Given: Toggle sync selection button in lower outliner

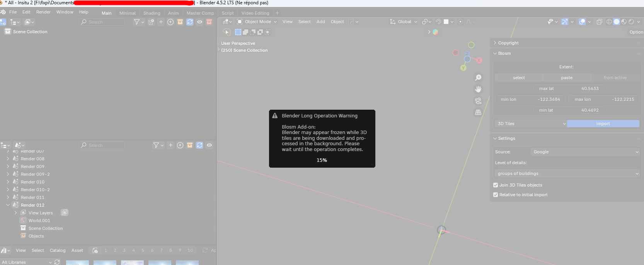Looking at the screenshot, I should click(199, 145).
